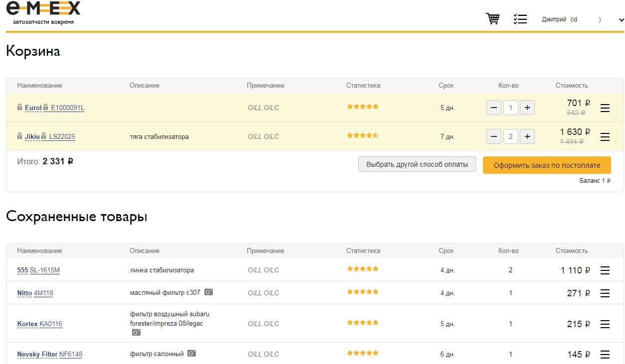Open row menu for 555 SL-1615M
The width and height of the screenshot is (625, 364).
click(x=605, y=270)
